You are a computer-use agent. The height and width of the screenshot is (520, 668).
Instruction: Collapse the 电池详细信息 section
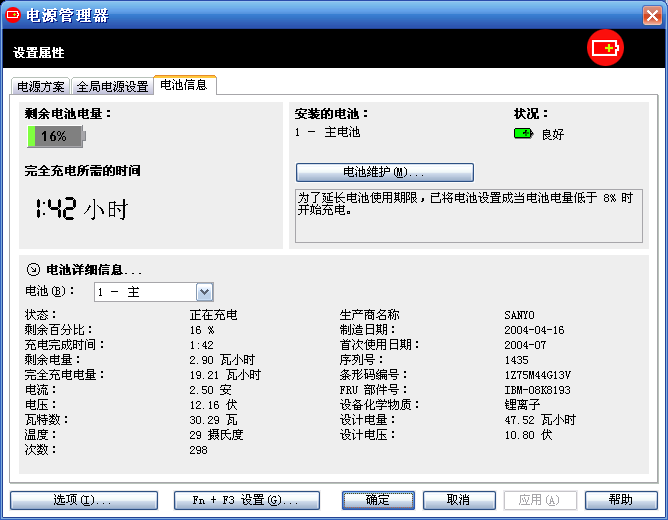[33, 269]
